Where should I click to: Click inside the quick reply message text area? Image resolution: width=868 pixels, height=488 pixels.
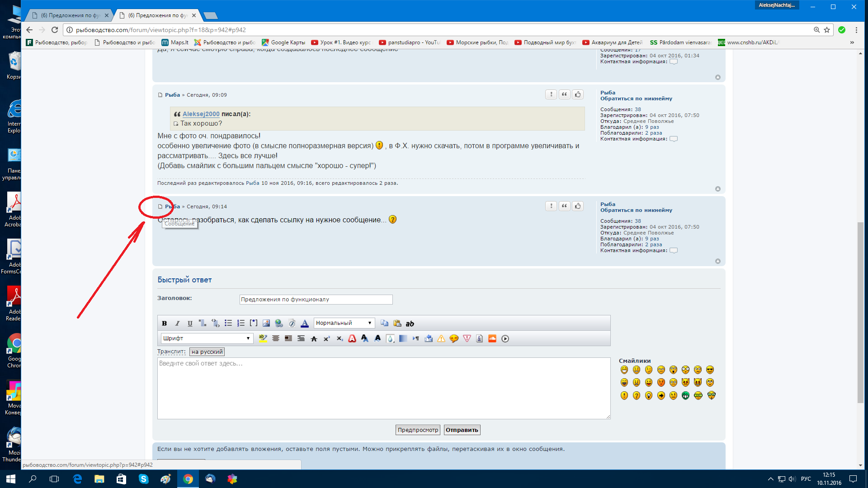pyautogui.click(x=384, y=388)
